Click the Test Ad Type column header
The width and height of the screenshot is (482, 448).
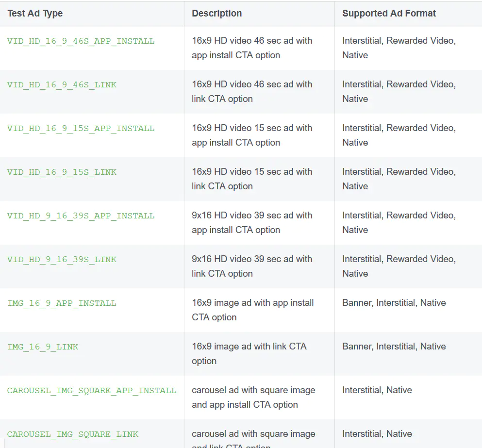coord(35,14)
